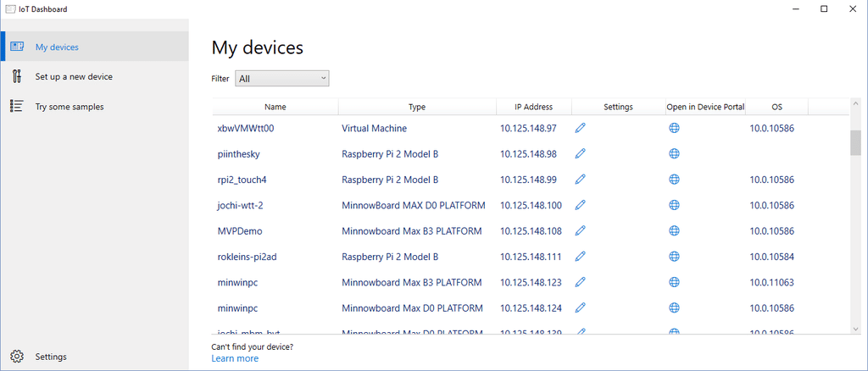The width and height of the screenshot is (868, 371).
Task: Click MinnowBoard MAX D0 PLATFORM for jochi-wtt-2
Action: (414, 205)
